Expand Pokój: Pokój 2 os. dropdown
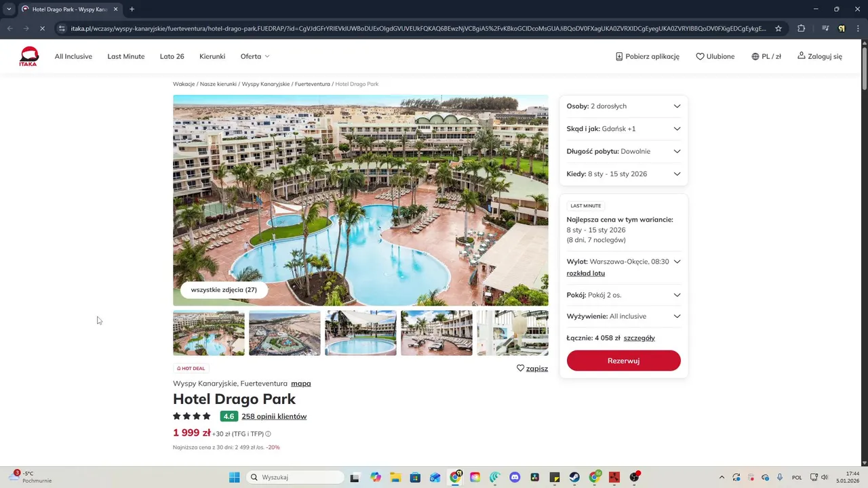 [x=623, y=295]
